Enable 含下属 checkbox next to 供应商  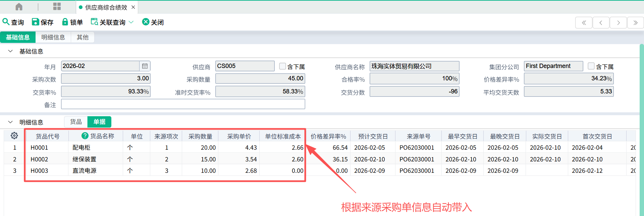click(x=282, y=66)
